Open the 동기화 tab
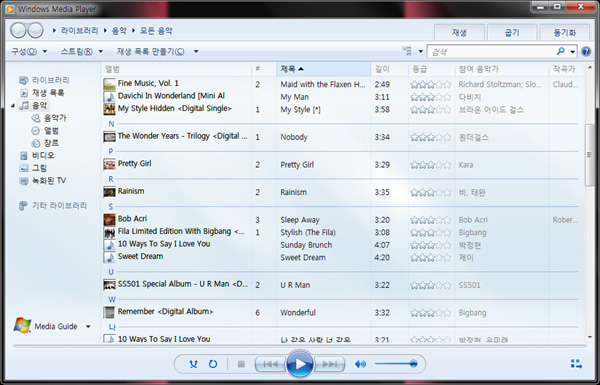600x385 pixels. [564, 33]
